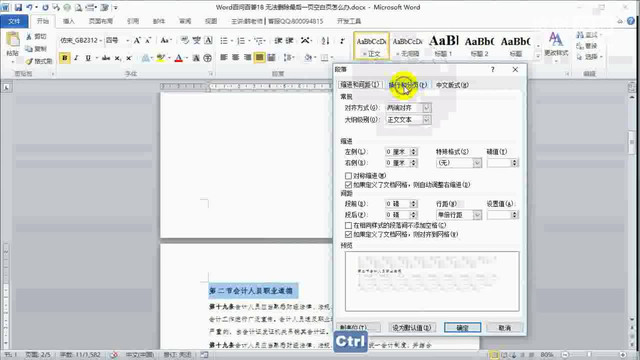The width and height of the screenshot is (640, 360).
Task: Open the outline level dropdown
Action: [427, 120]
